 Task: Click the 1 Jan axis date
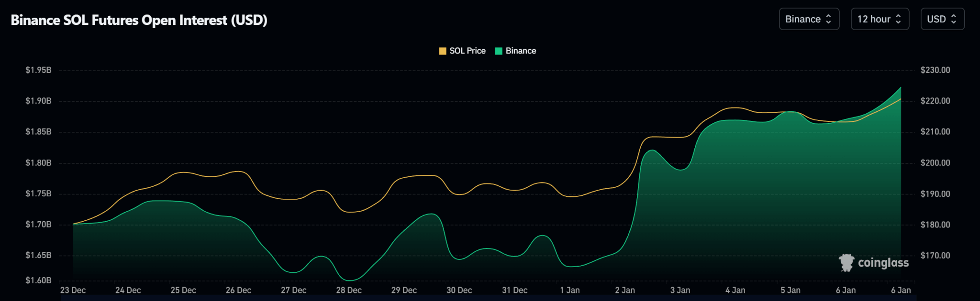[569, 290]
